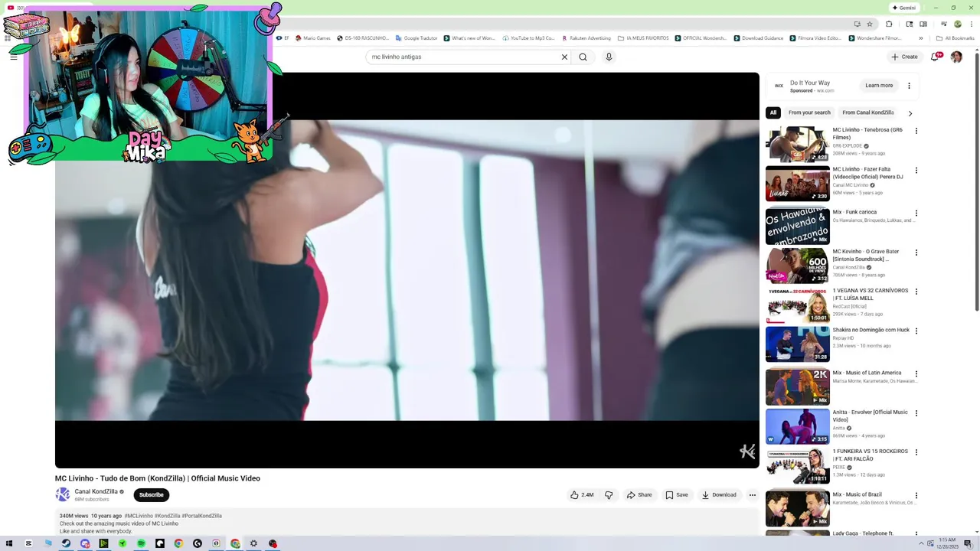Click the #PortalKondZilla hashtag
Image resolution: width=980 pixels, height=551 pixels.
pos(201,516)
